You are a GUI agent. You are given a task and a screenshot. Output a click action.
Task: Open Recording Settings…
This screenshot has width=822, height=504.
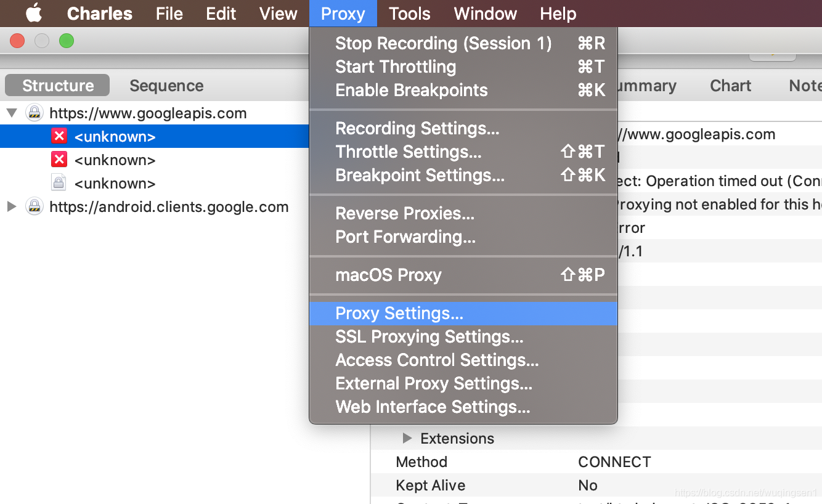[x=463, y=128]
